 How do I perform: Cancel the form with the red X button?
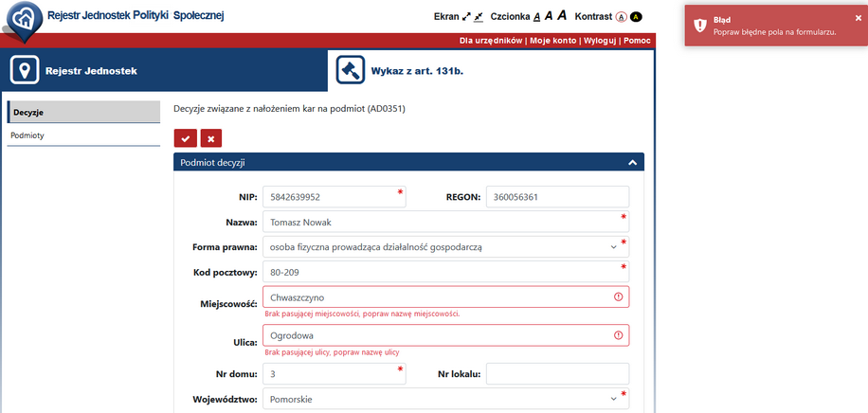tap(211, 138)
